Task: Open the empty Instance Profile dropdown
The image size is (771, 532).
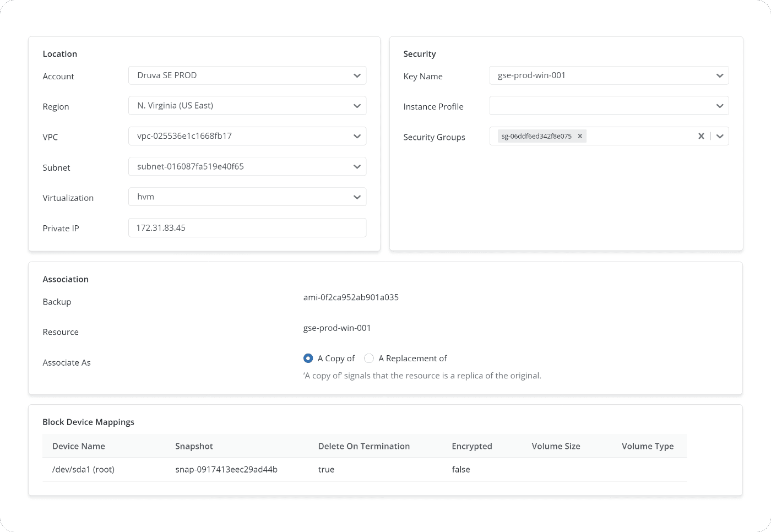Action: [x=609, y=106]
